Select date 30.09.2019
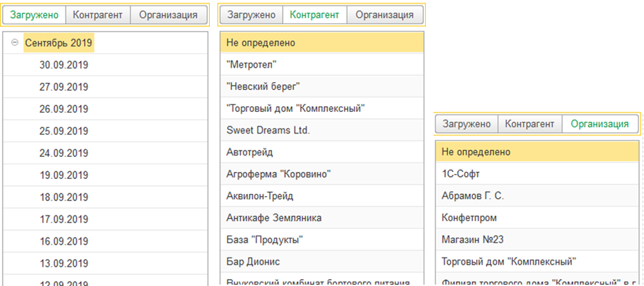This screenshot has width=644, height=286. 106,65
